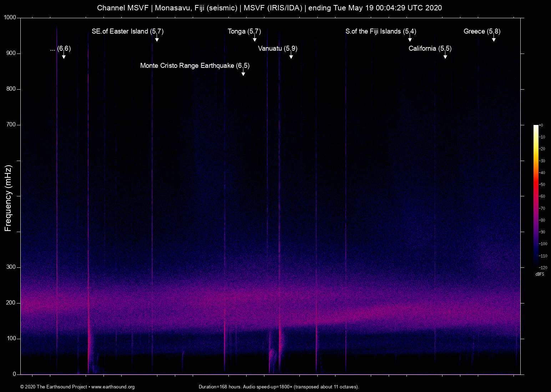Click the 'dBFS' unit label under color scale
Screen dimensions: 551x392
[x=540, y=274]
